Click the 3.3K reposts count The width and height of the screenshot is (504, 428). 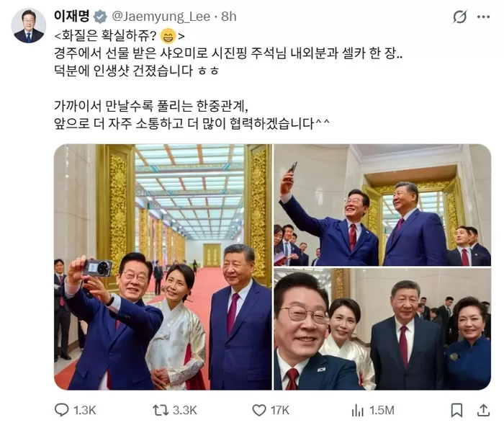(x=185, y=410)
